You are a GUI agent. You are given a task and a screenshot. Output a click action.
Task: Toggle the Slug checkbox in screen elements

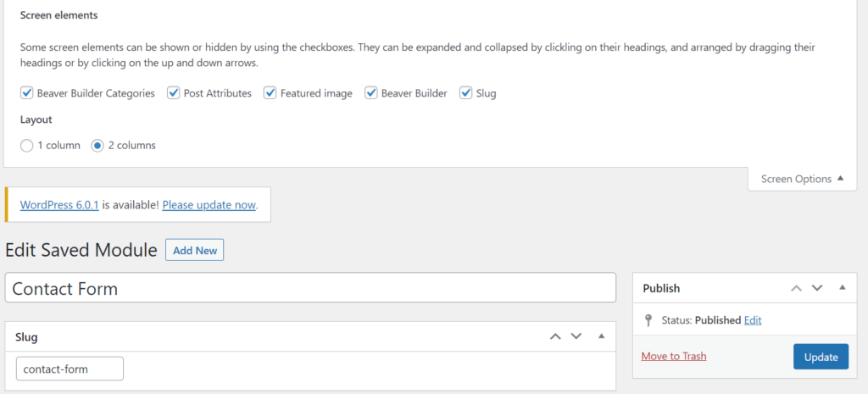465,93
